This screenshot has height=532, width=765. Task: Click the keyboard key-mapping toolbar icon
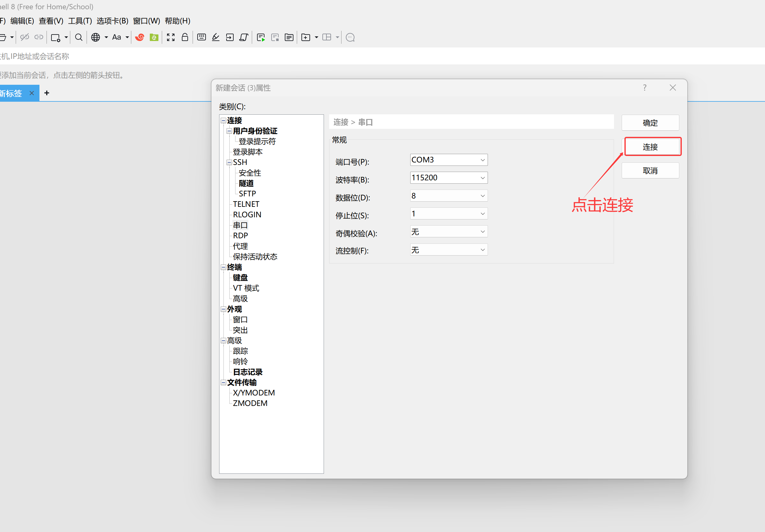pos(202,37)
